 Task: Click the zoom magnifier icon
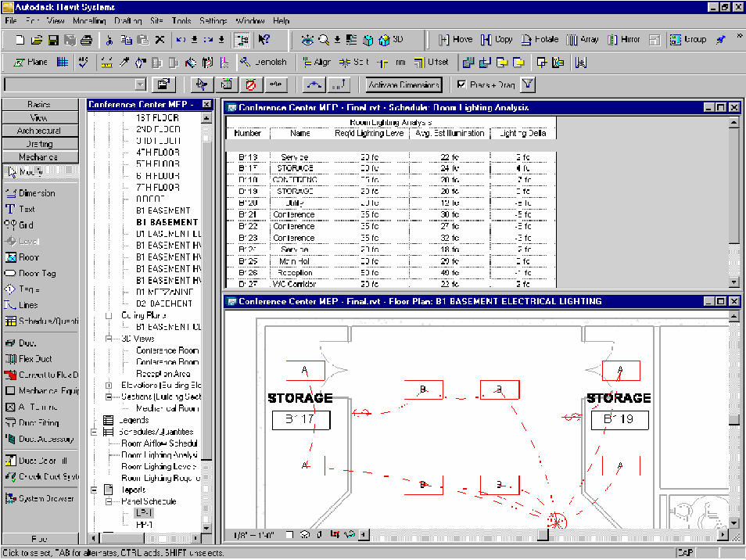(x=324, y=40)
